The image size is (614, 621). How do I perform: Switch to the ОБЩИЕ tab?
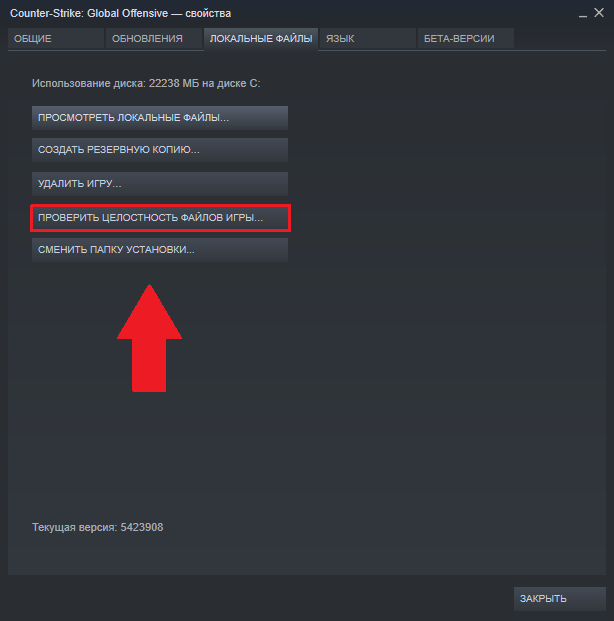(x=56, y=38)
